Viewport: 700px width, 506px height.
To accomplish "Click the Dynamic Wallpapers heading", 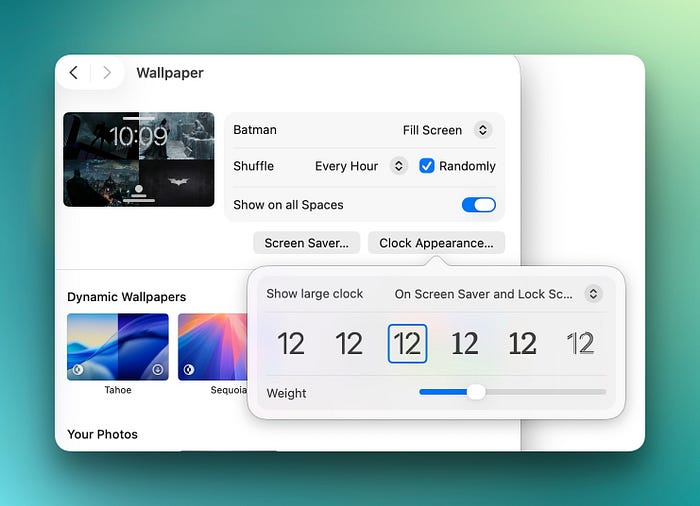I will tap(127, 297).
